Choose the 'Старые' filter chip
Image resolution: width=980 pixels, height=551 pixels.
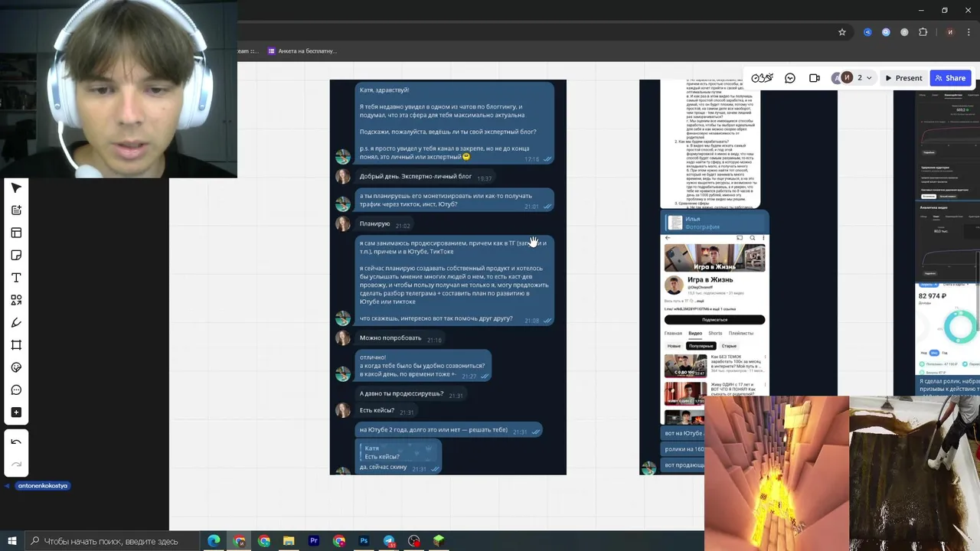[x=729, y=346]
